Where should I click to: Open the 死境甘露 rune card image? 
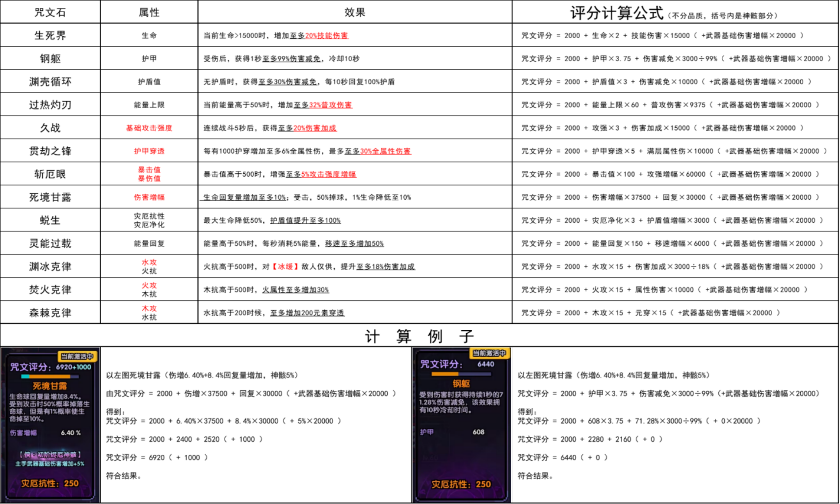pyautogui.click(x=50, y=424)
